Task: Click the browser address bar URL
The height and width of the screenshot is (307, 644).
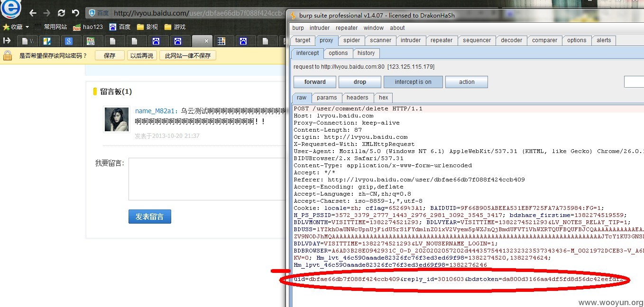Action: tap(199, 13)
